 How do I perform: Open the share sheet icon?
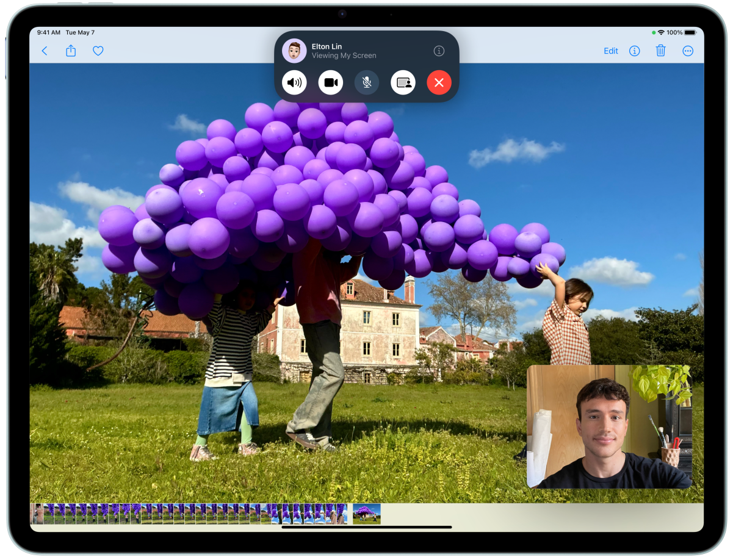[x=71, y=51]
